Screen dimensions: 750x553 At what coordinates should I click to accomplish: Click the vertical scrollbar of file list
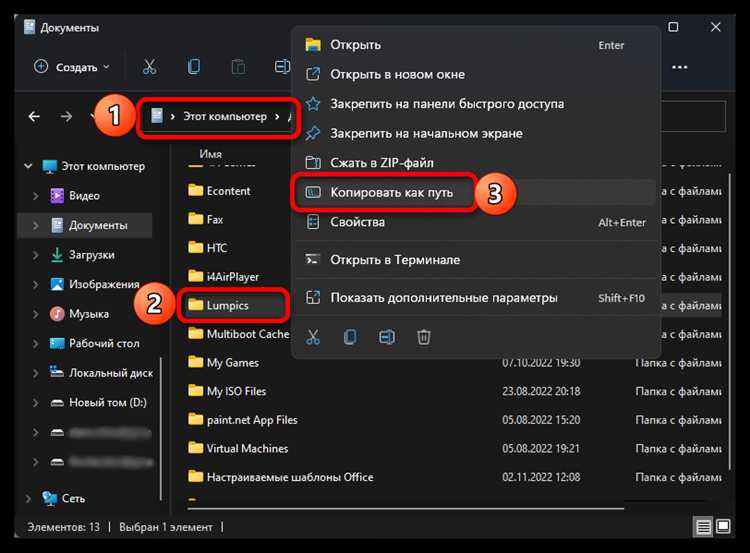(x=729, y=321)
